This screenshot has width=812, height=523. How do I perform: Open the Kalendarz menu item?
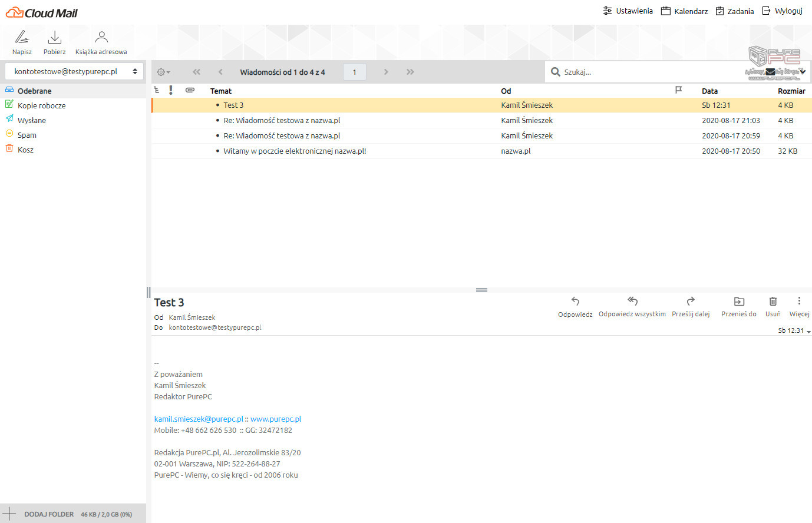[x=685, y=11]
